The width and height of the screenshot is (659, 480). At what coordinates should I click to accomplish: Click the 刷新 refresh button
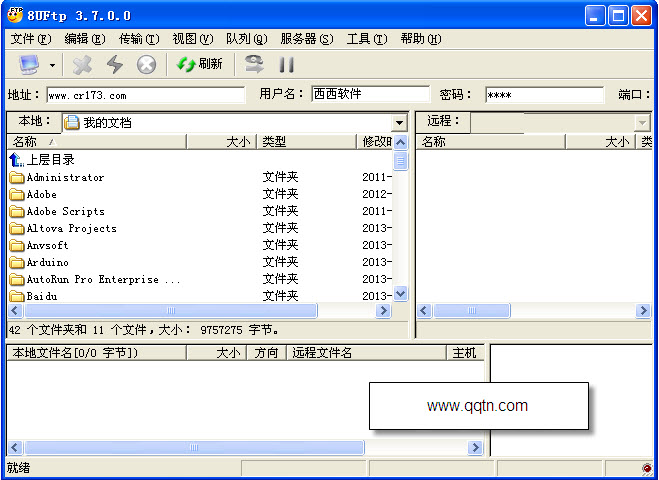[x=199, y=64]
